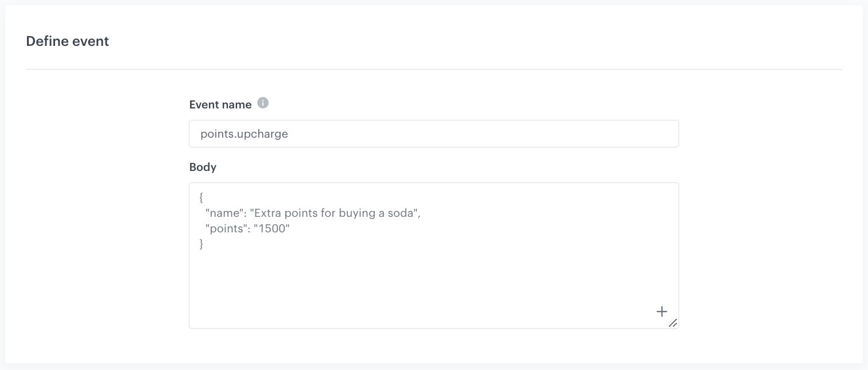Click the Define event heading
Viewport: 868px width, 370px height.
click(x=67, y=41)
